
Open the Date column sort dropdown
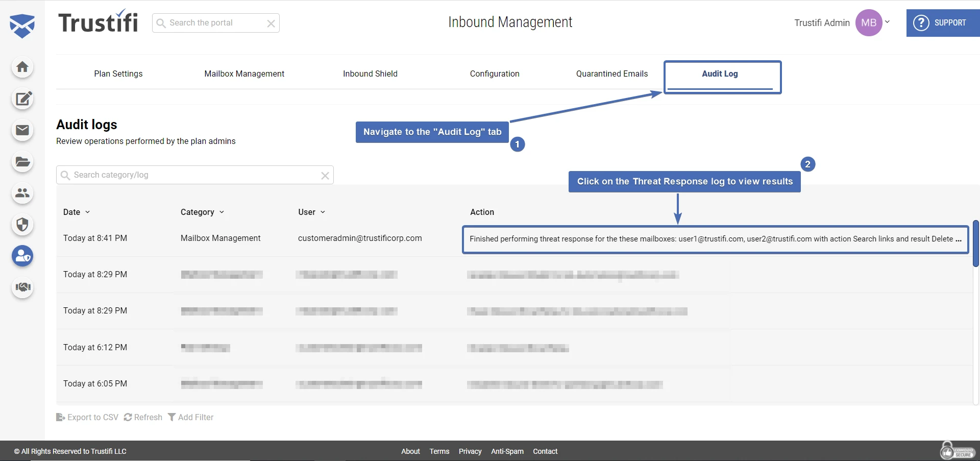coord(87,212)
